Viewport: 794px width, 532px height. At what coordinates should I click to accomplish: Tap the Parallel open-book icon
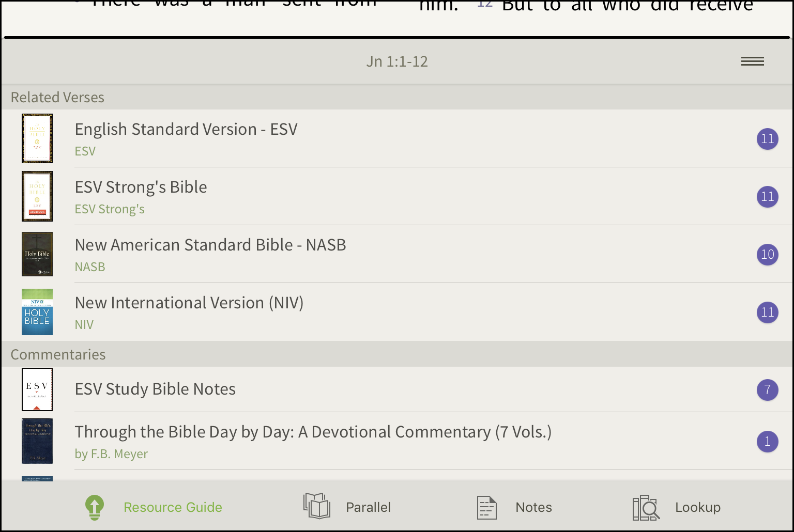[x=317, y=506]
